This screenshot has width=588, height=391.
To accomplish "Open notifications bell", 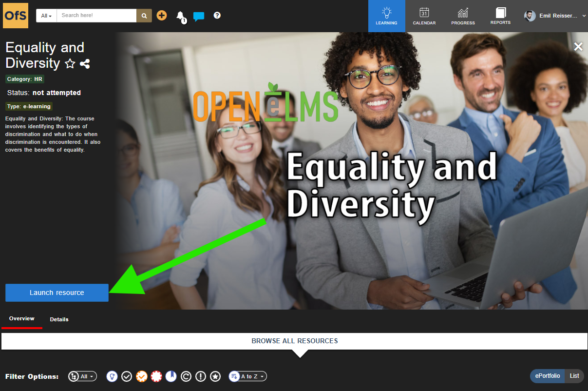I will pos(181,17).
